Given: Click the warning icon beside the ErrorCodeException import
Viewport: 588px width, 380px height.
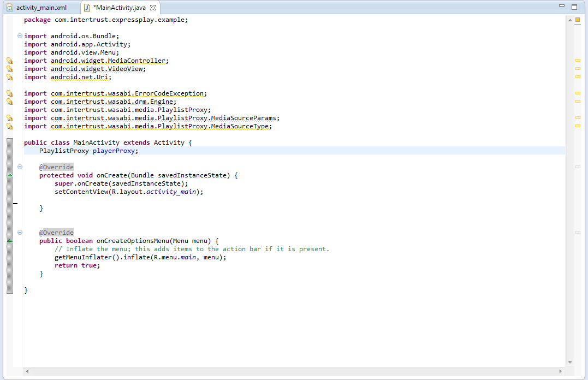Looking at the screenshot, I should [9, 94].
